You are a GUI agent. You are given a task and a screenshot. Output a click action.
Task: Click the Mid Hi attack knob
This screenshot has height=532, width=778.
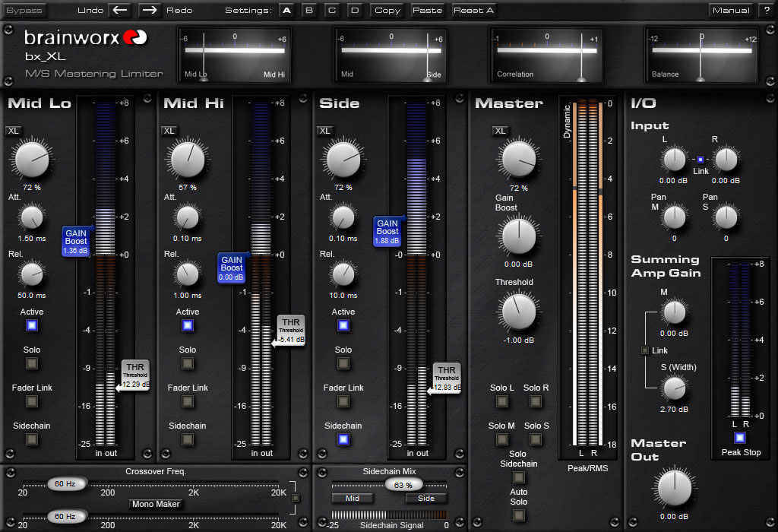[188, 217]
